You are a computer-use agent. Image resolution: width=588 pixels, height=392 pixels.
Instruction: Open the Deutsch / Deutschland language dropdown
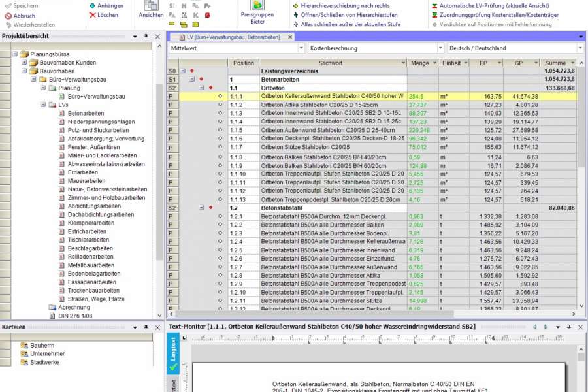click(580, 48)
